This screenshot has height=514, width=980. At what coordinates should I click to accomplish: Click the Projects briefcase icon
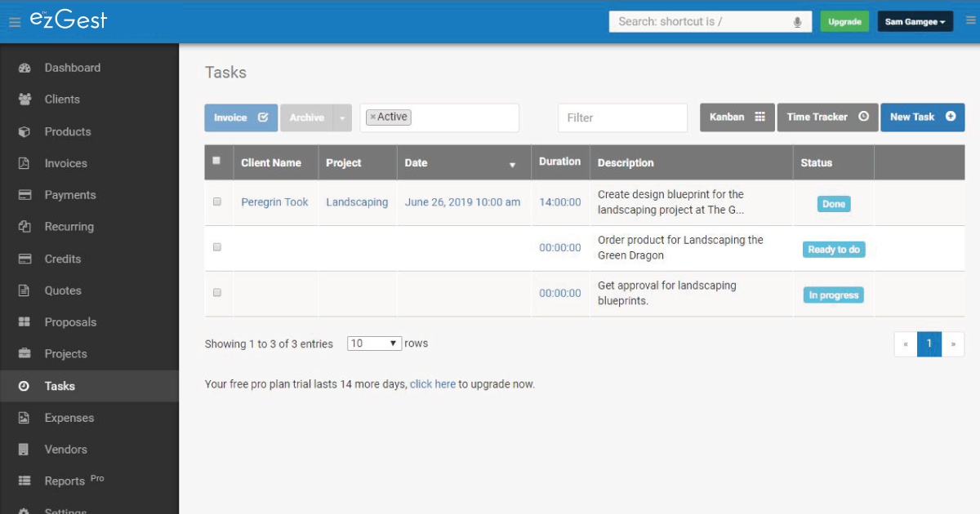(x=24, y=354)
